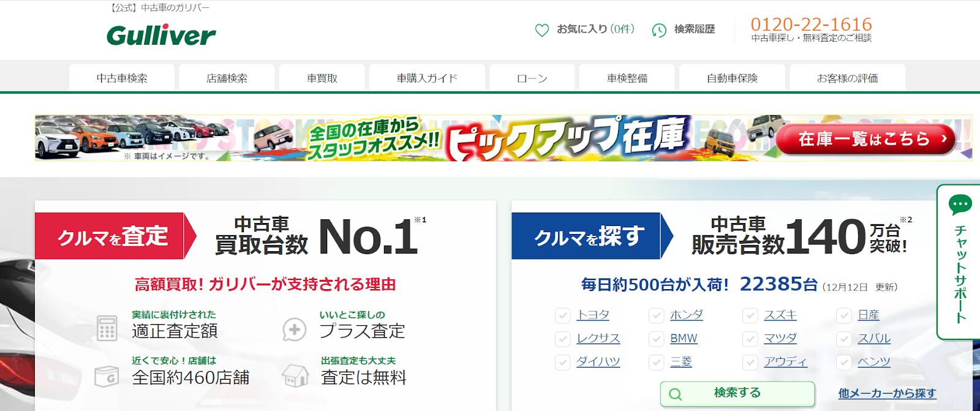Click the 検索履歴 link
Image resolution: width=980 pixels, height=411 pixels.
point(695,29)
